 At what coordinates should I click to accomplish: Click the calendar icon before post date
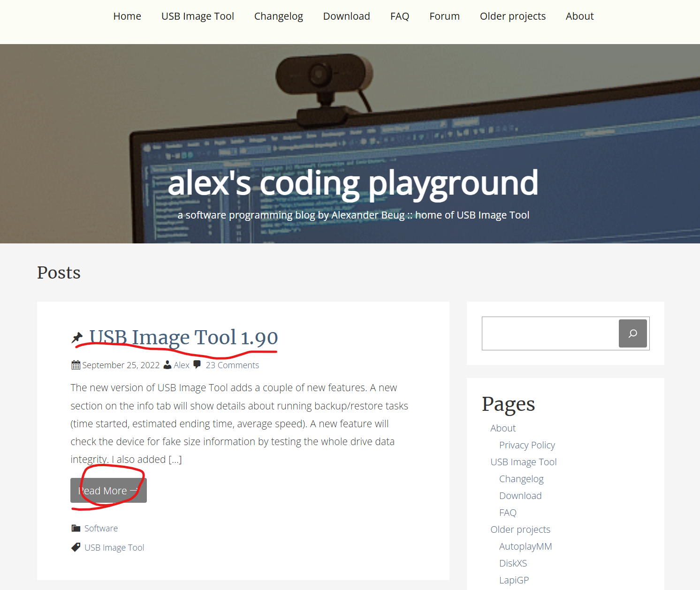[x=76, y=365]
